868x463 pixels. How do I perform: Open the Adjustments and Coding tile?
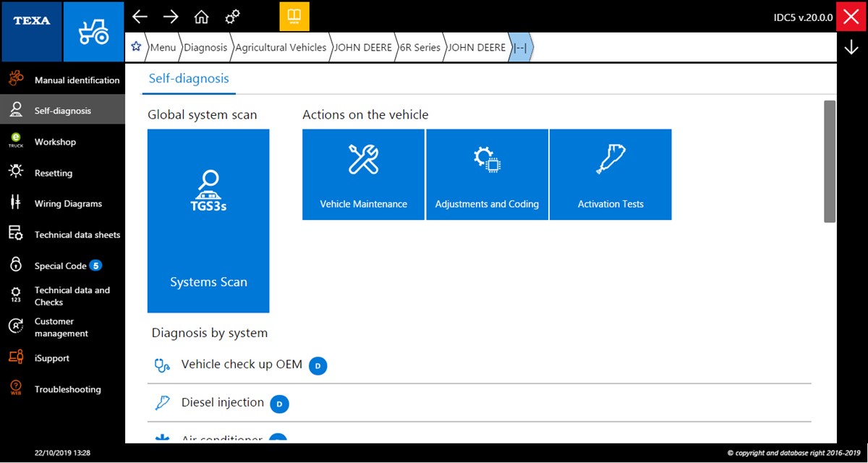pos(487,174)
